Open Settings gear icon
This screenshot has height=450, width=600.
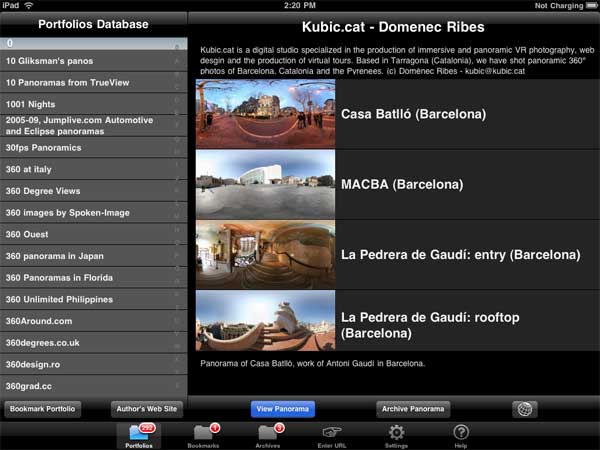coord(396,435)
